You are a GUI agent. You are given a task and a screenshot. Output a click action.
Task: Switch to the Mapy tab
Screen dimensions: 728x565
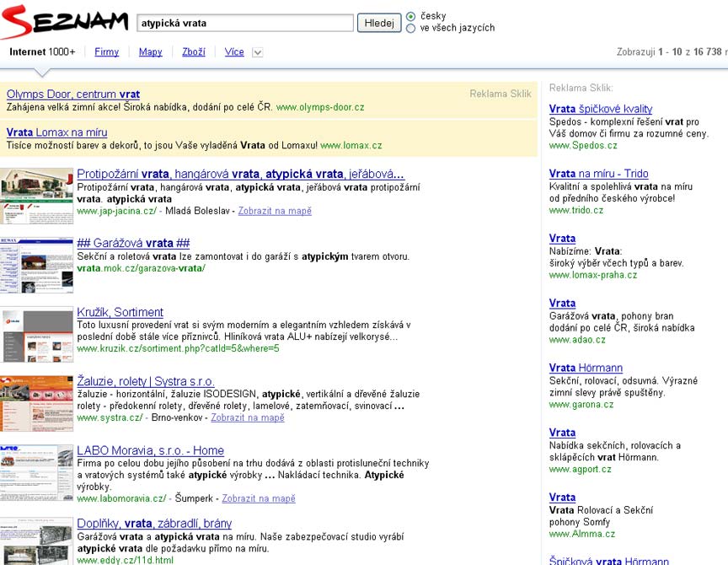(x=151, y=52)
